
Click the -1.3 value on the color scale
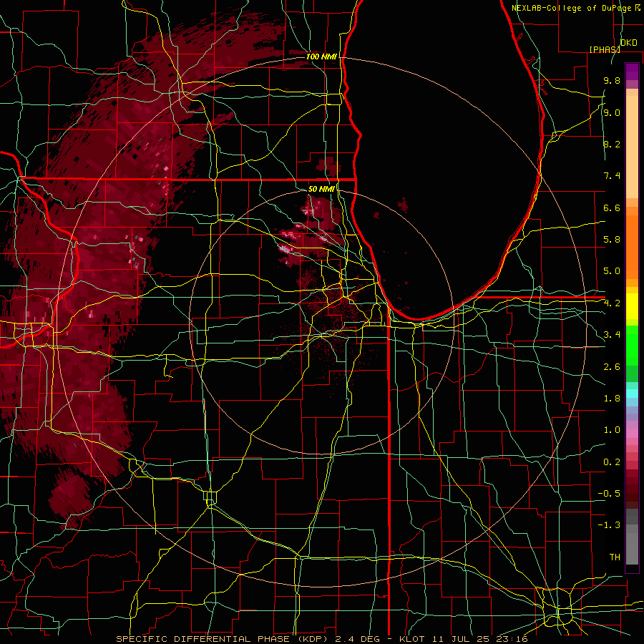609,525
